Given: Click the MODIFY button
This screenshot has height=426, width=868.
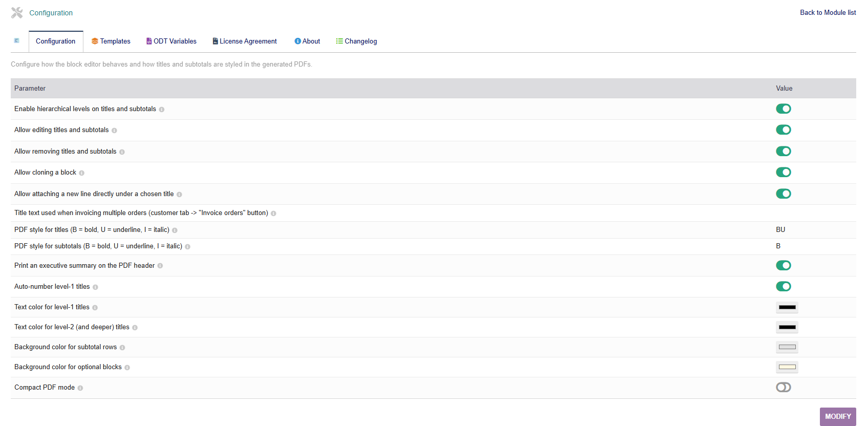Looking at the screenshot, I should 838,417.
